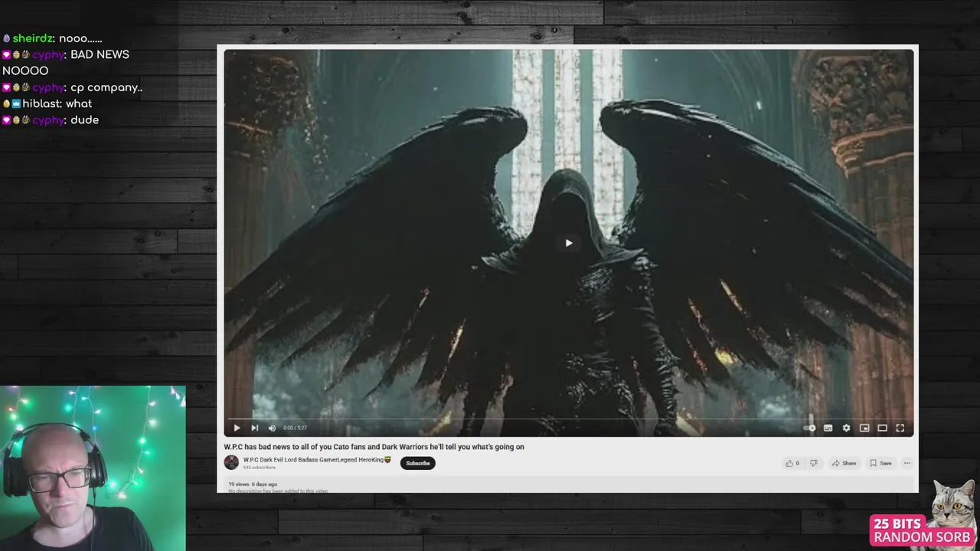The height and width of the screenshot is (551, 980).
Task: Open the more actions ellipsis menu
Action: click(906, 463)
